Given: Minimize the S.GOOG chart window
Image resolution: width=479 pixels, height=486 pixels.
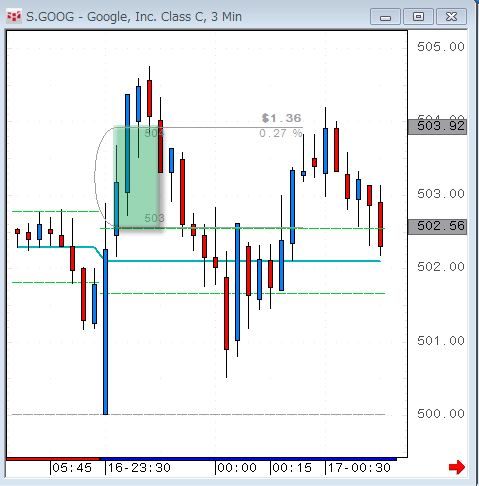Looking at the screenshot, I should point(385,17).
